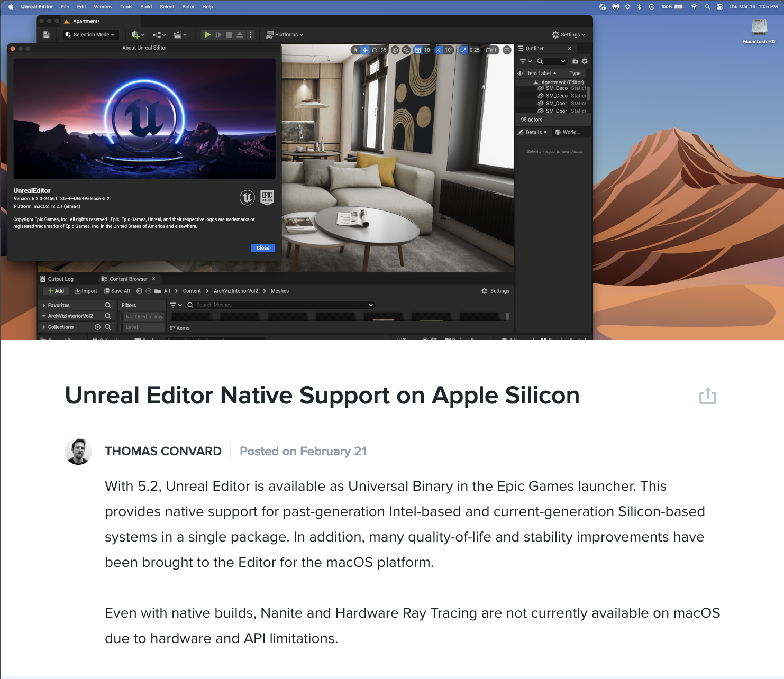The width and height of the screenshot is (784, 679).
Task: Click the Stop playback square button
Action: [x=229, y=35]
